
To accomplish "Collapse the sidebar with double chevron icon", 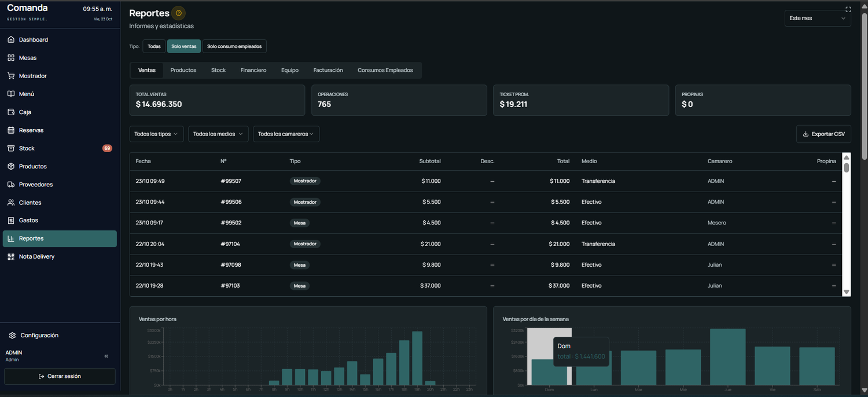I will pyautogui.click(x=106, y=356).
